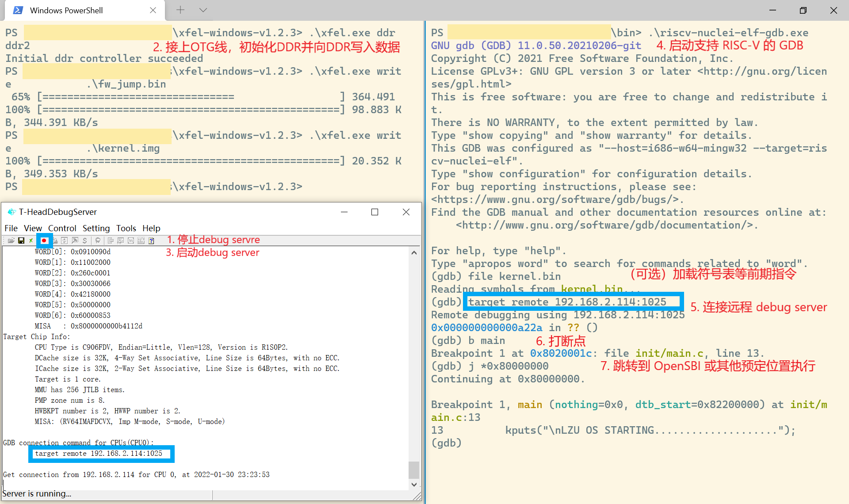Click the lightbulb toolbar icon

pos(98,241)
